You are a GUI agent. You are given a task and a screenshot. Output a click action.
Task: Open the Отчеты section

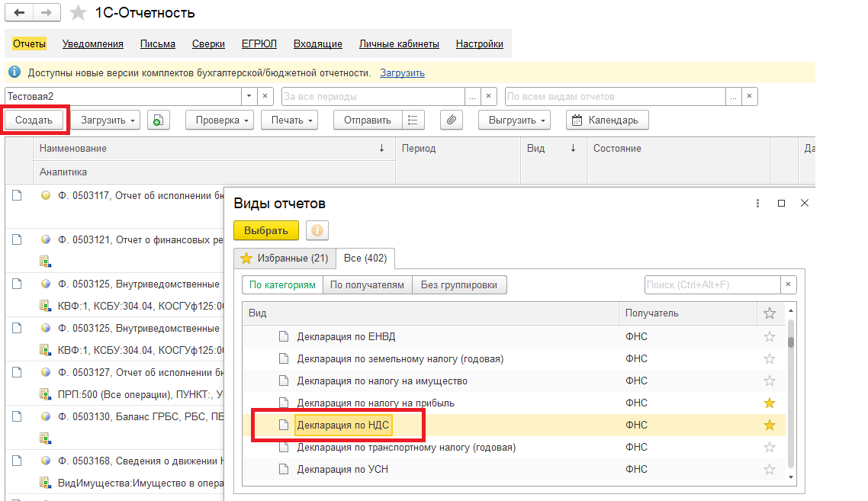coord(29,43)
